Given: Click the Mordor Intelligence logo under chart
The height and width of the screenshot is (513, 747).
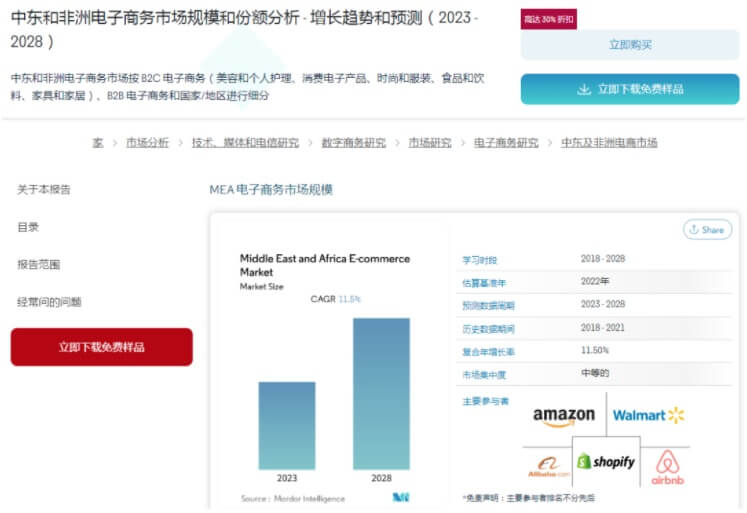Looking at the screenshot, I should click(x=401, y=497).
